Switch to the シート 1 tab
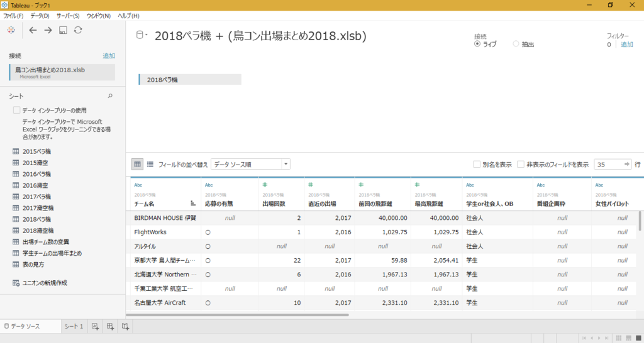Image resolution: width=644 pixels, height=343 pixels. pos(74,327)
